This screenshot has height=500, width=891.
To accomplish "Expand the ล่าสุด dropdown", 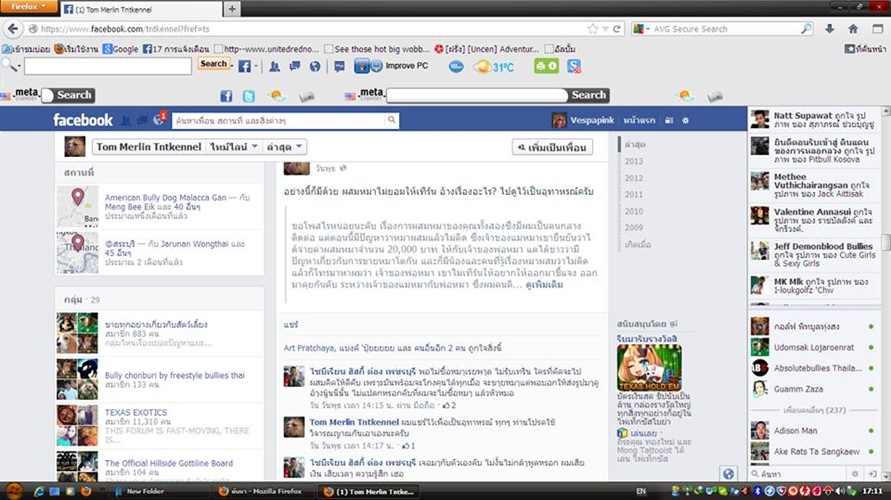I will [x=285, y=147].
